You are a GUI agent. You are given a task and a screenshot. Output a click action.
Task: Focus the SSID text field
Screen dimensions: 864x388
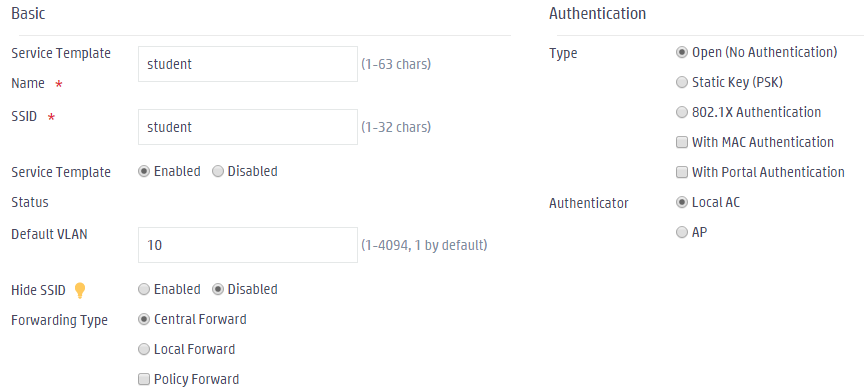click(x=248, y=127)
